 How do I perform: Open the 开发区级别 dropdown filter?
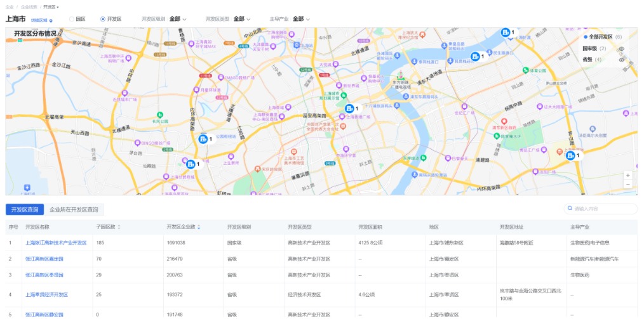click(178, 19)
